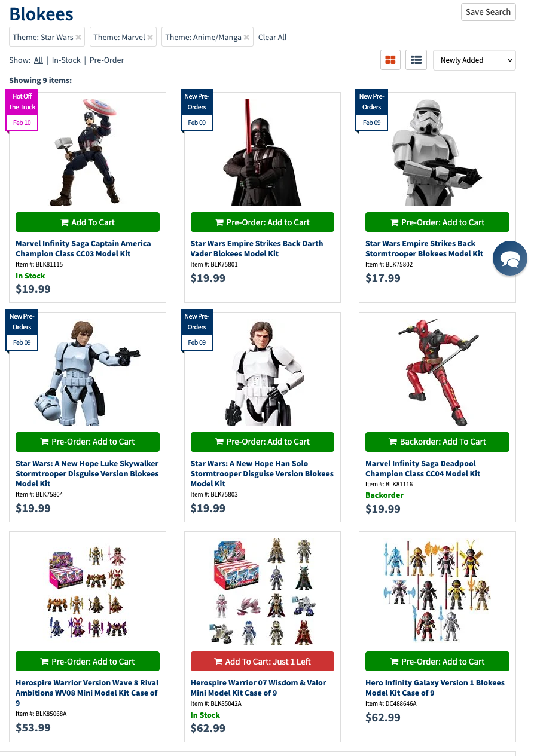Backorder the Deadpool Champion Class kit
Screen dimensions: 534x756
[x=437, y=442]
